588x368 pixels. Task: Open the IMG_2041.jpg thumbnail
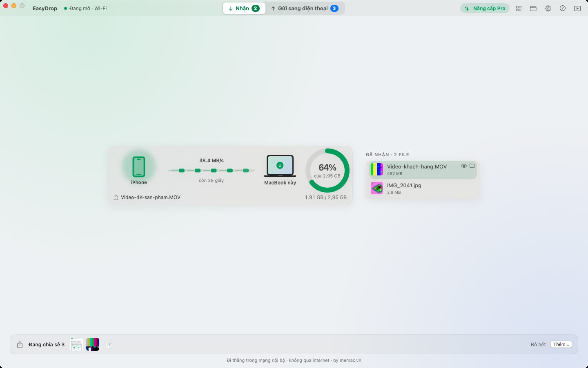click(377, 188)
